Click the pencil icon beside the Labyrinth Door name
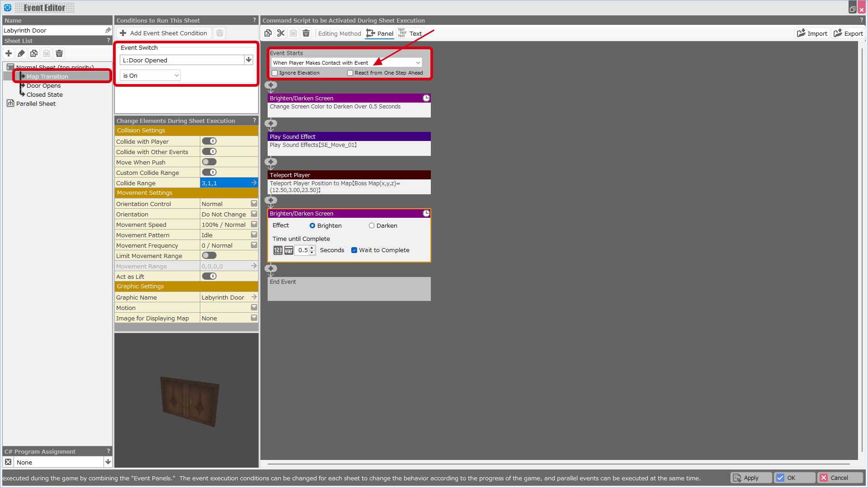The height and width of the screenshot is (488, 868). click(x=108, y=30)
